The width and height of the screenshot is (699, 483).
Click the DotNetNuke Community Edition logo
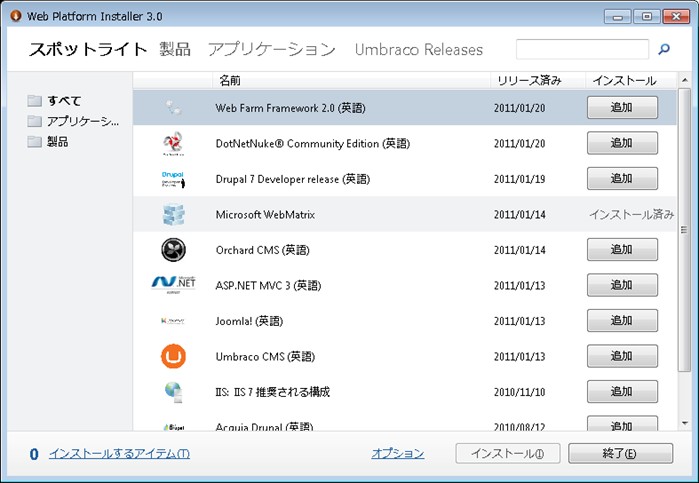coord(173,144)
